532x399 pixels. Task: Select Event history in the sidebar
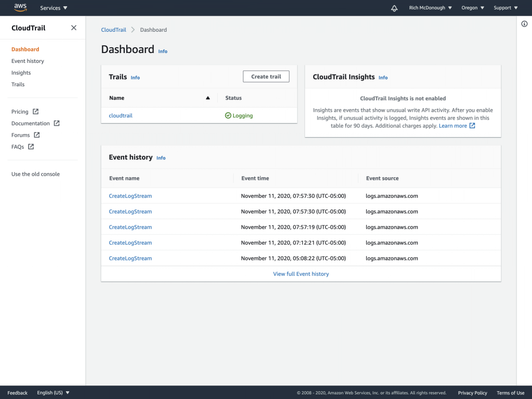point(28,61)
